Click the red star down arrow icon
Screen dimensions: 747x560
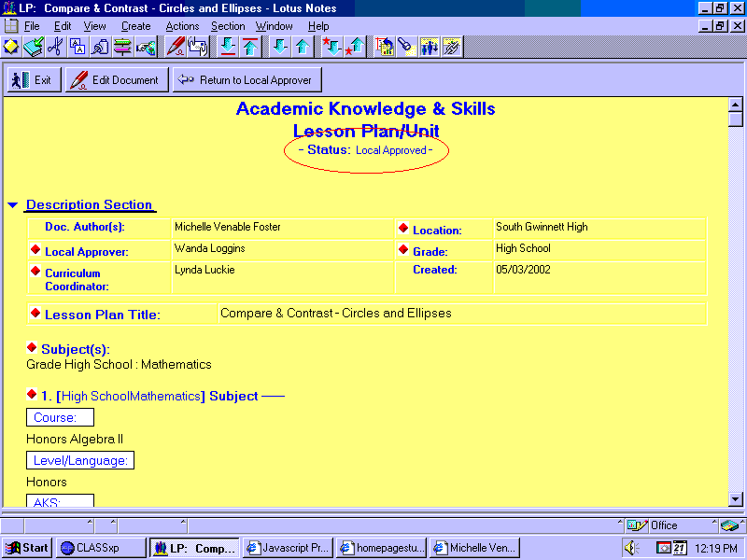click(x=332, y=47)
